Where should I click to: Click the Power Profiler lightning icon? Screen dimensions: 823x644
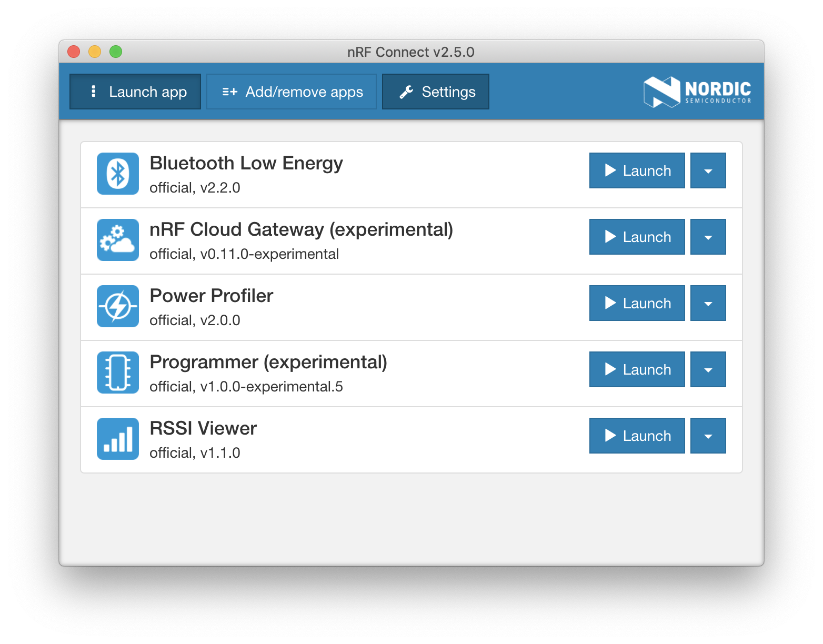click(117, 306)
